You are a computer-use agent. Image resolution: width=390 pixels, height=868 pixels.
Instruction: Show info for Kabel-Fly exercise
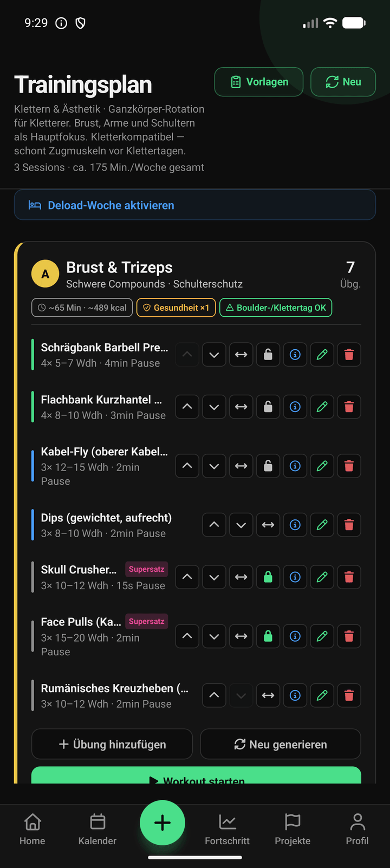pyautogui.click(x=295, y=466)
